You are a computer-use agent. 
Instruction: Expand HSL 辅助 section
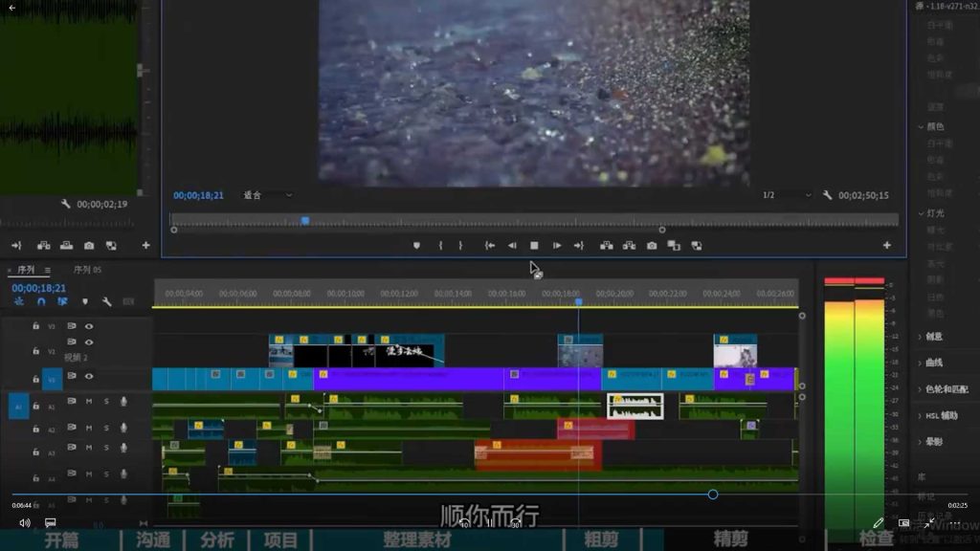[920, 415]
